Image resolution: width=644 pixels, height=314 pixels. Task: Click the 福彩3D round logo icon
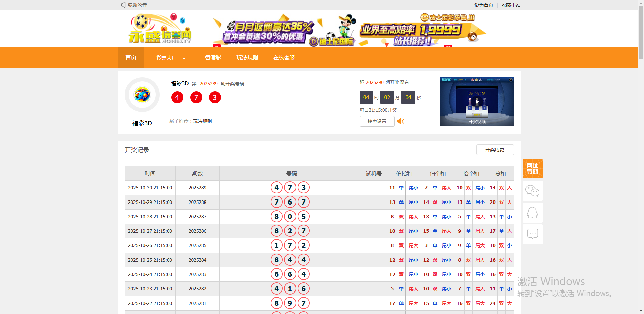(142, 95)
